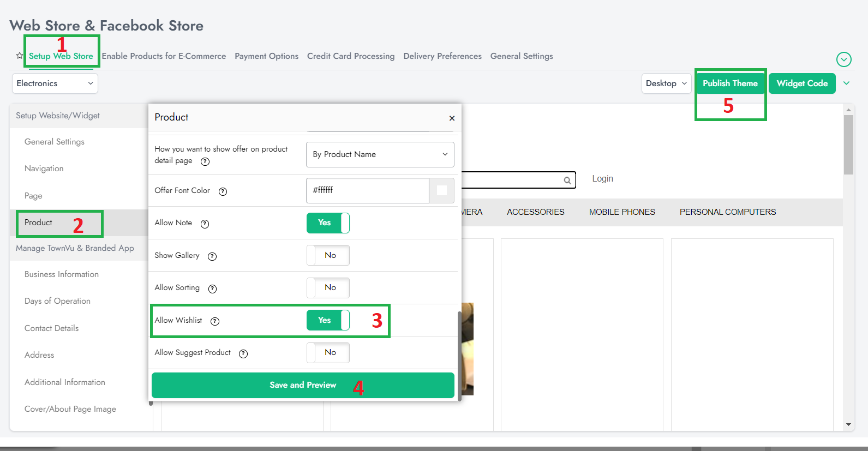Open the Electronics theme dropdown

tap(55, 83)
